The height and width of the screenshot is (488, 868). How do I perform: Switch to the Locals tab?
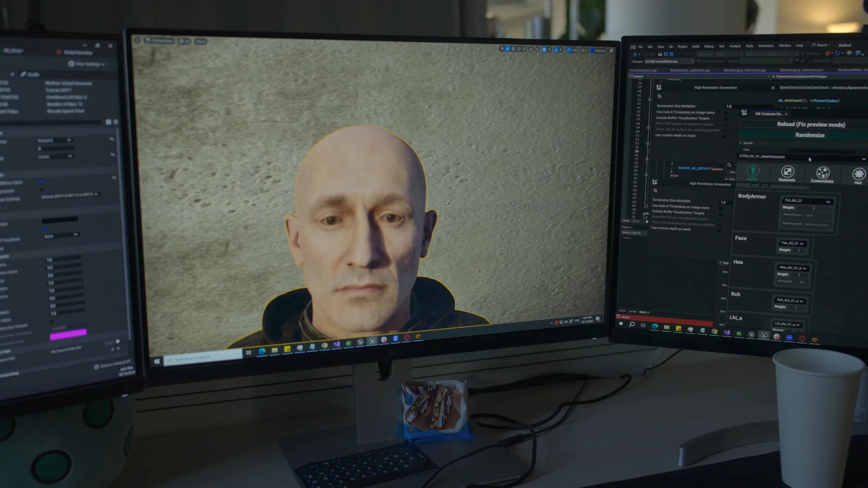632,311
